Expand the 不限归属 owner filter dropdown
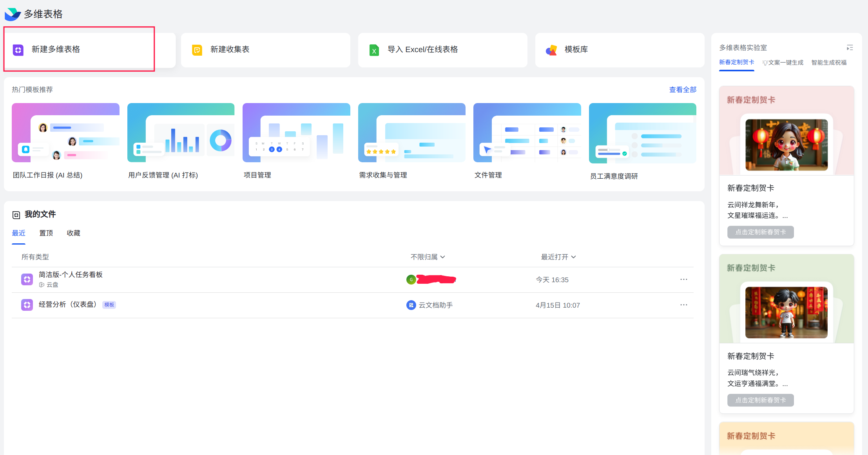 [x=428, y=257]
